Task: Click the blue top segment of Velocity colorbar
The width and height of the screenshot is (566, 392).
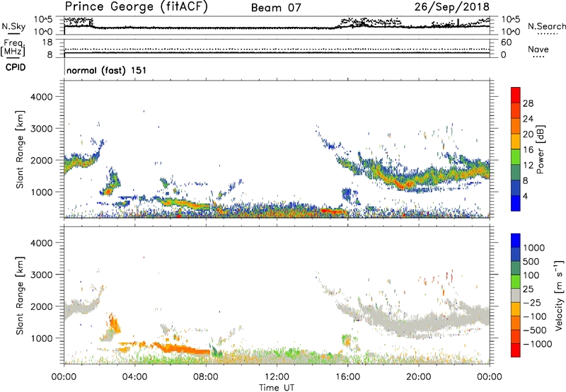Action: 516,241
